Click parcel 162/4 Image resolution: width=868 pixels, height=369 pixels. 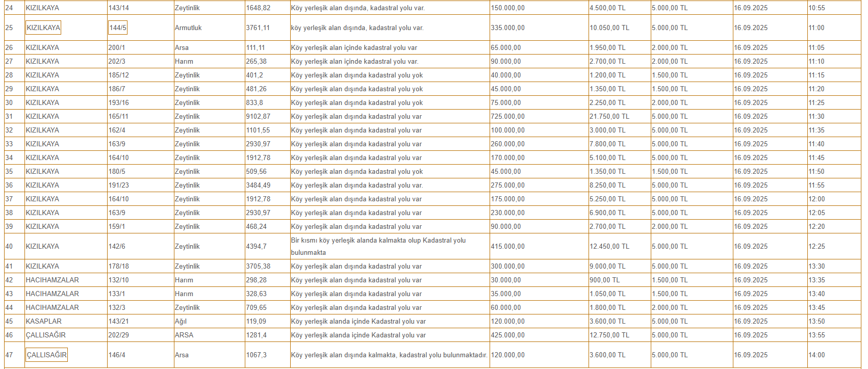(x=117, y=130)
